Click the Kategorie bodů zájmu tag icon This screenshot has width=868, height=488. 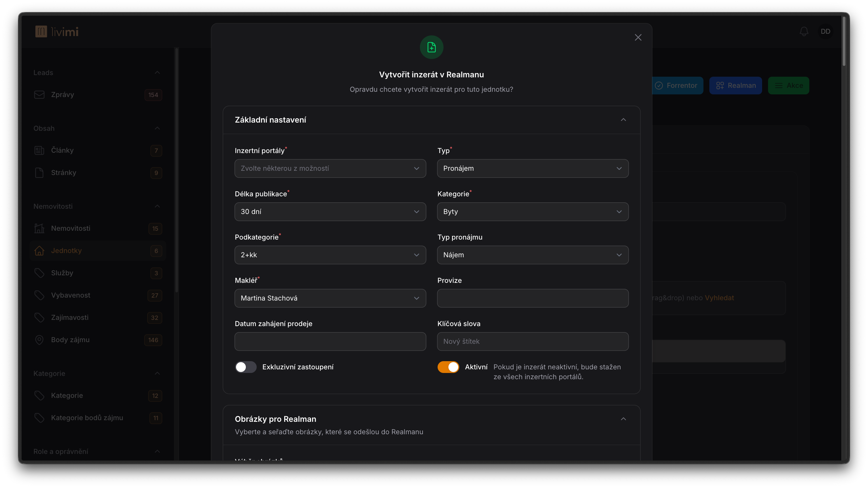tap(39, 418)
